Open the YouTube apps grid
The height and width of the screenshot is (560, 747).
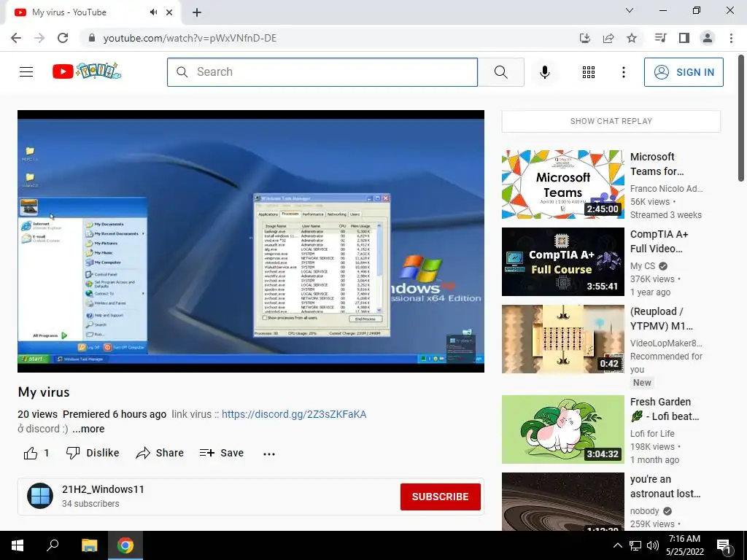(x=589, y=72)
